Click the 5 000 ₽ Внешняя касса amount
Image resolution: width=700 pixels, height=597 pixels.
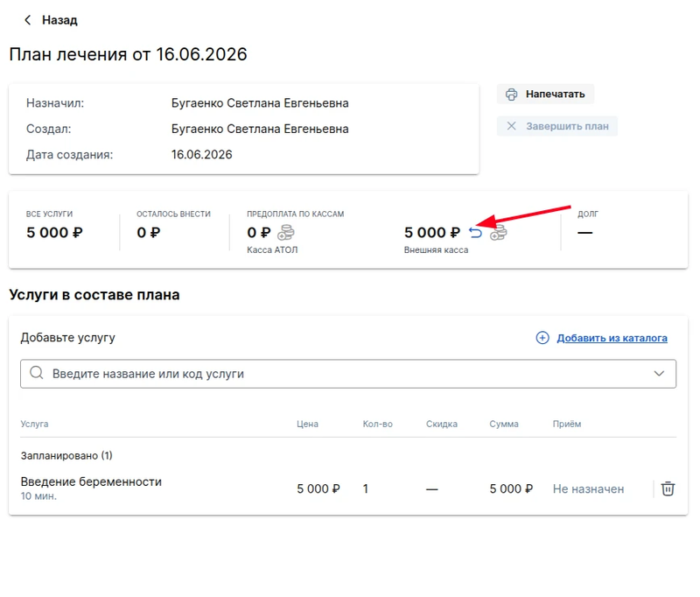tap(432, 233)
